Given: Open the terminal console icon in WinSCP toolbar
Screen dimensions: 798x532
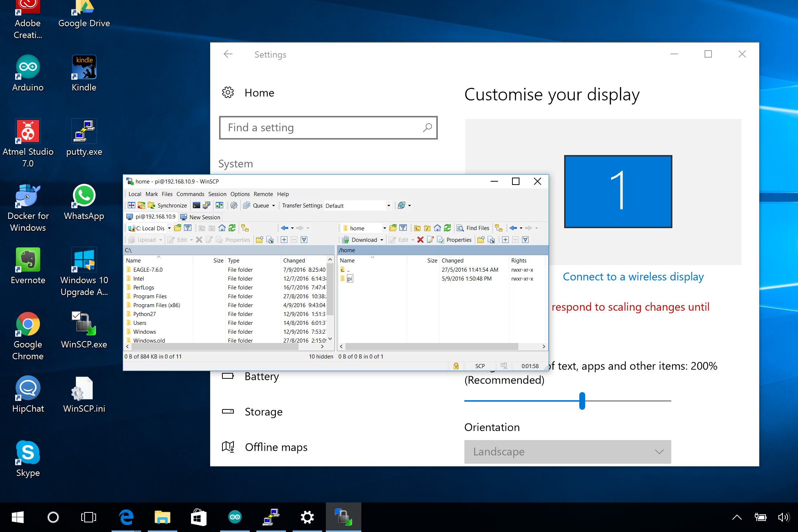Looking at the screenshot, I should coord(197,206).
